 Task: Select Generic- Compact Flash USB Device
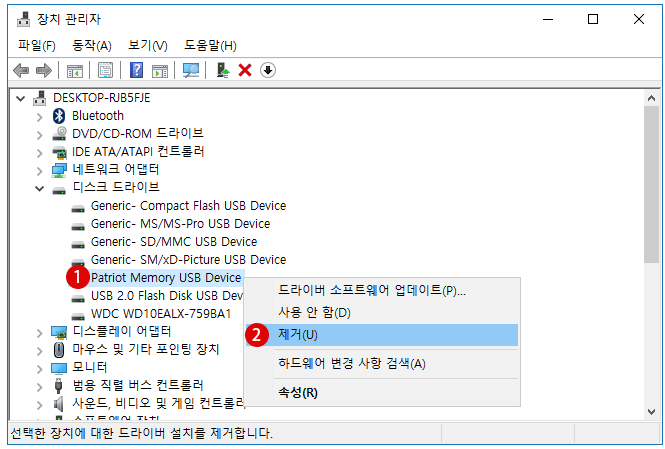[x=188, y=206]
